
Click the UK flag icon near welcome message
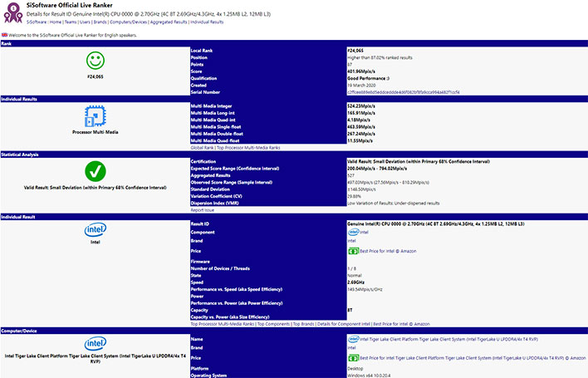4,34
